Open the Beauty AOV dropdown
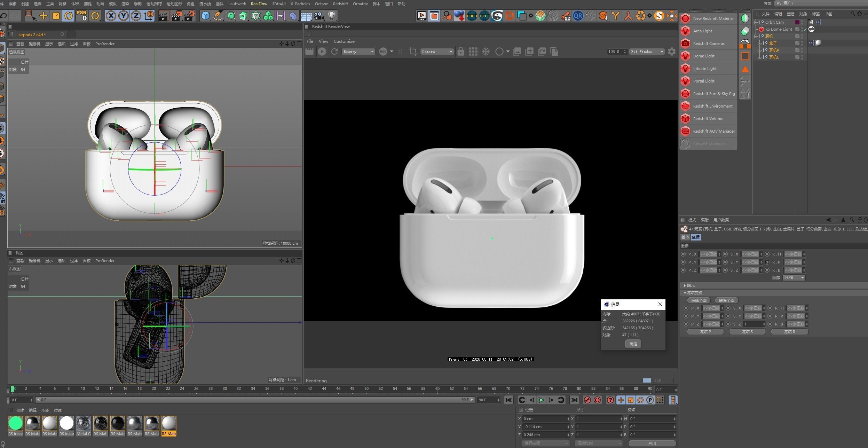This screenshot has height=448, width=868. pos(358,52)
